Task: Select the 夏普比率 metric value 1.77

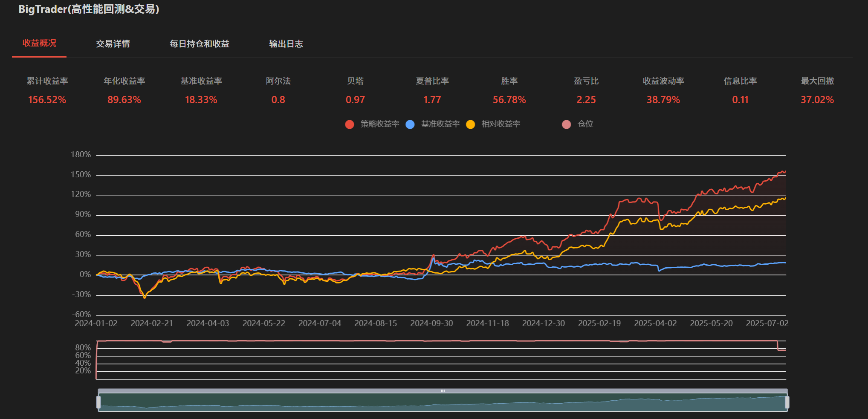Action: [x=432, y=100]
